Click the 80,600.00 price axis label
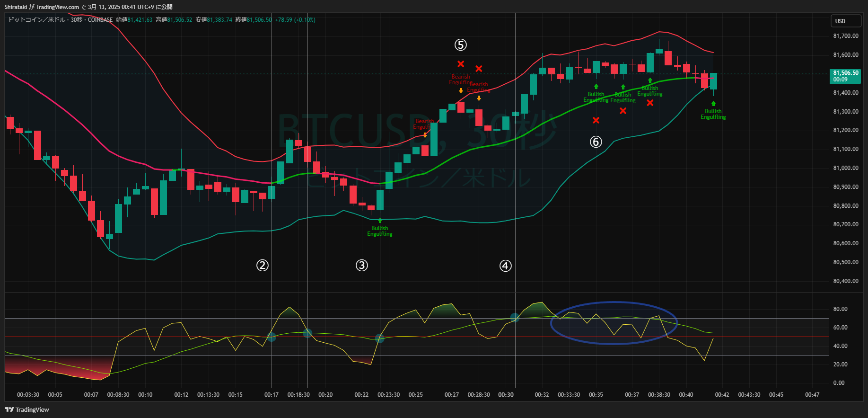 [x=846, y=243]
